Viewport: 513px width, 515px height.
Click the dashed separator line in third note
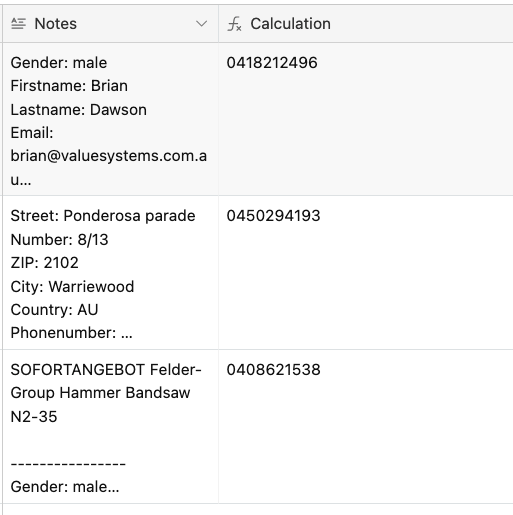point(68,464)
